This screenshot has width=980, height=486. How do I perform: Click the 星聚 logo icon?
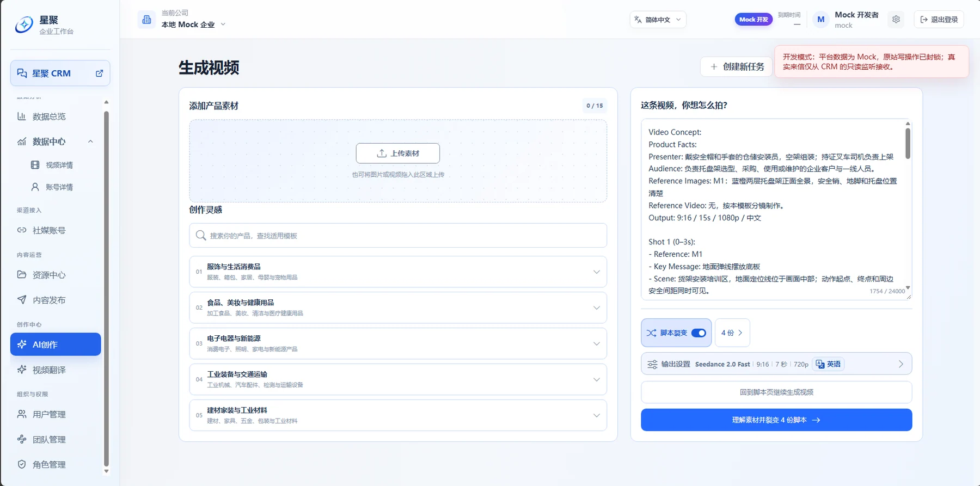(24, 24)
